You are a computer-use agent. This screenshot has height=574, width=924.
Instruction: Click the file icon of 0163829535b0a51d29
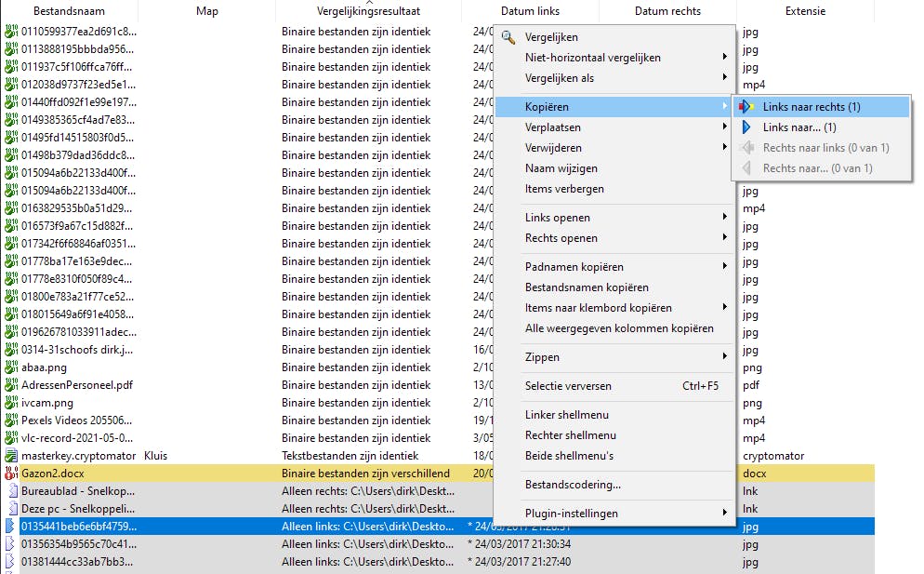[x=10, y=208]
